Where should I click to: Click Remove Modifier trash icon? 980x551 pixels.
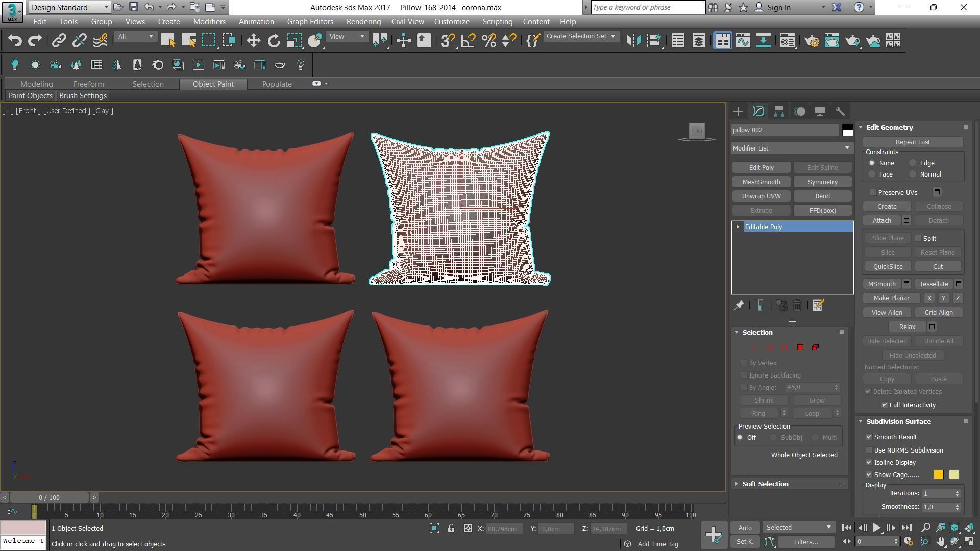797,306
